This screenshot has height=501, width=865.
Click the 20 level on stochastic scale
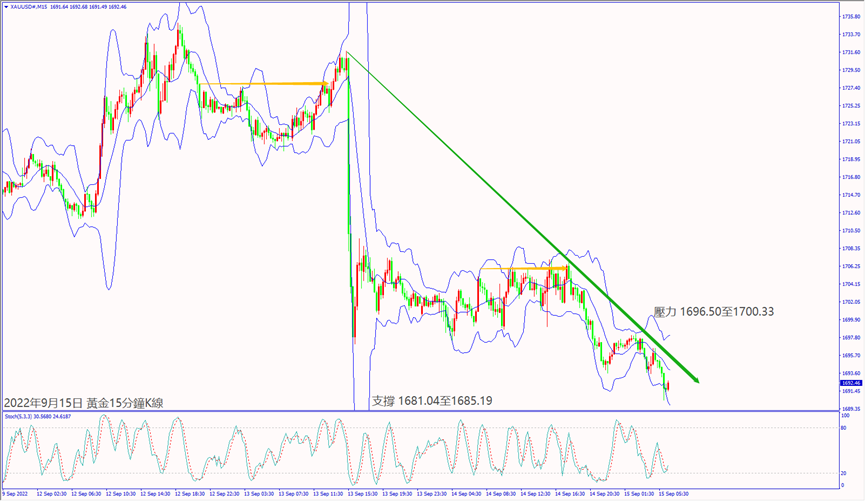coord(843,473)
